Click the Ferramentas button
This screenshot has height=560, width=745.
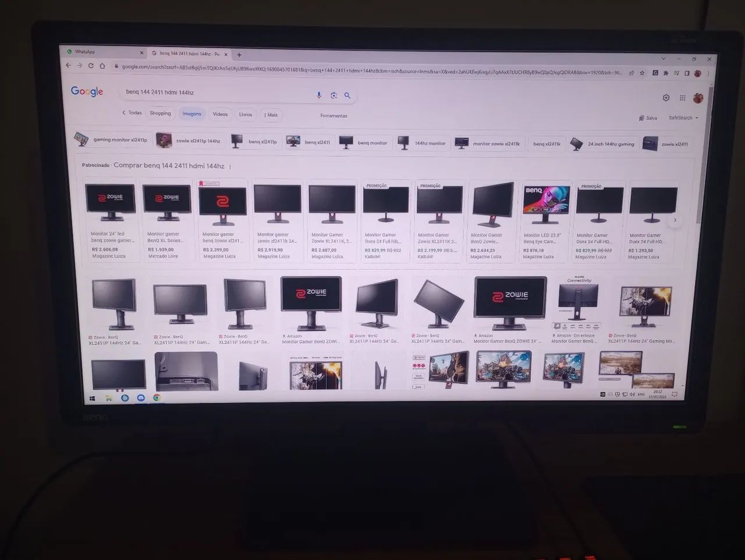click(x=334, y=115)
